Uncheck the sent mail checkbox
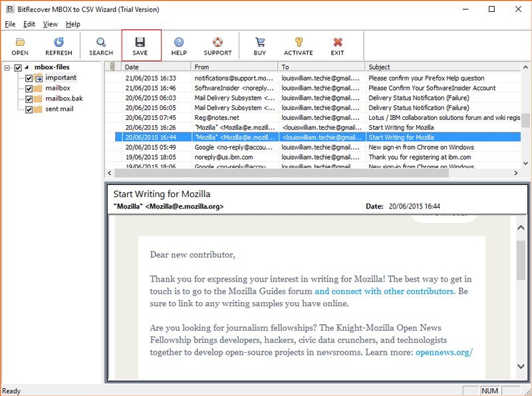This screenshot has height=396, width=532. [x=29, y=109]
